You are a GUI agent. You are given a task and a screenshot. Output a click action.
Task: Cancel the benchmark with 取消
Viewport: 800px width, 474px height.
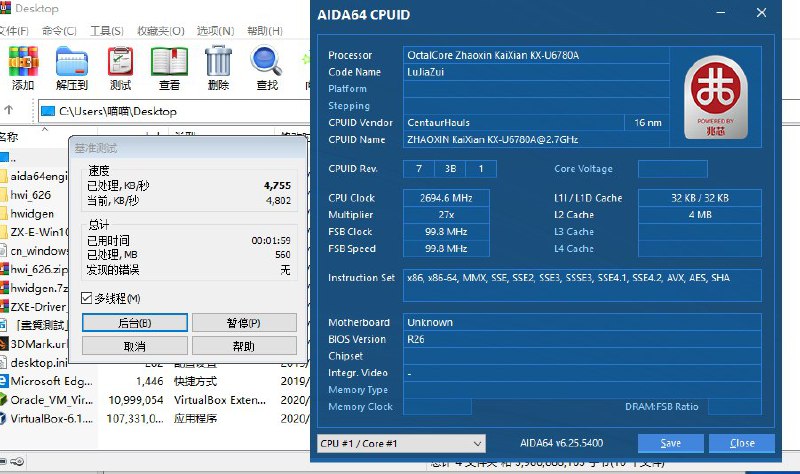click(135, 346)
